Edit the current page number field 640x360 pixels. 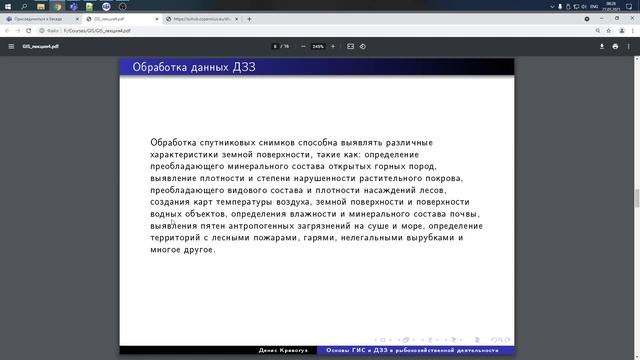[x=275, y=47]
